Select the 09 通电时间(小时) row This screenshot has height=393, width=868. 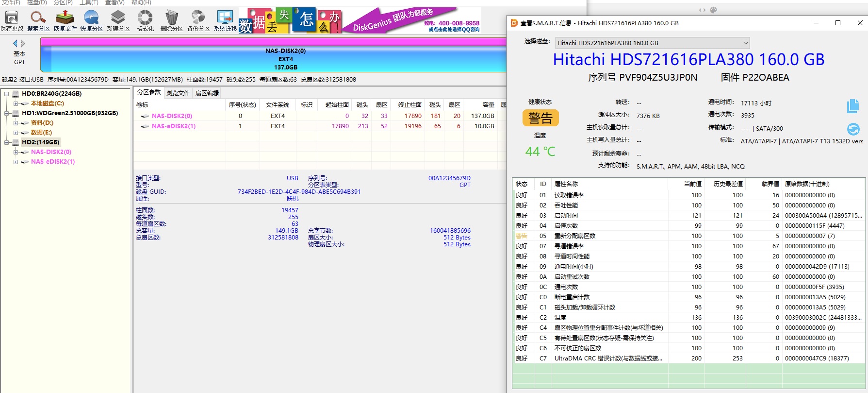tap(688, 267)
